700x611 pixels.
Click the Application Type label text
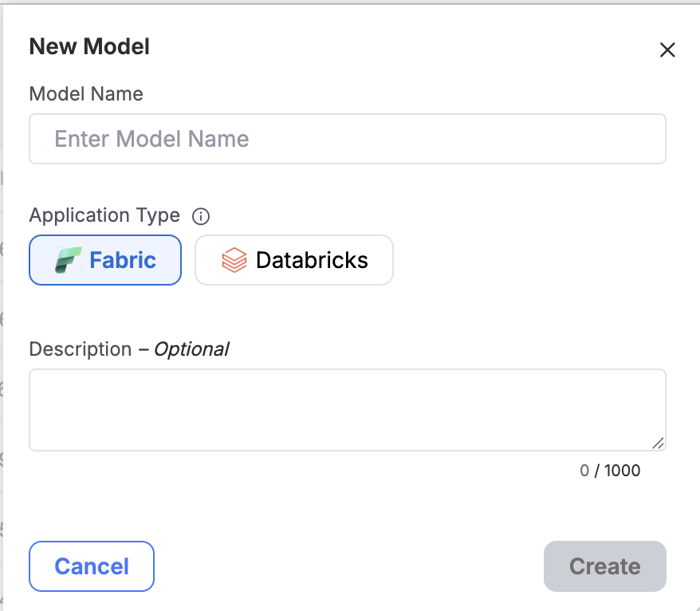[x=104, y=215]
